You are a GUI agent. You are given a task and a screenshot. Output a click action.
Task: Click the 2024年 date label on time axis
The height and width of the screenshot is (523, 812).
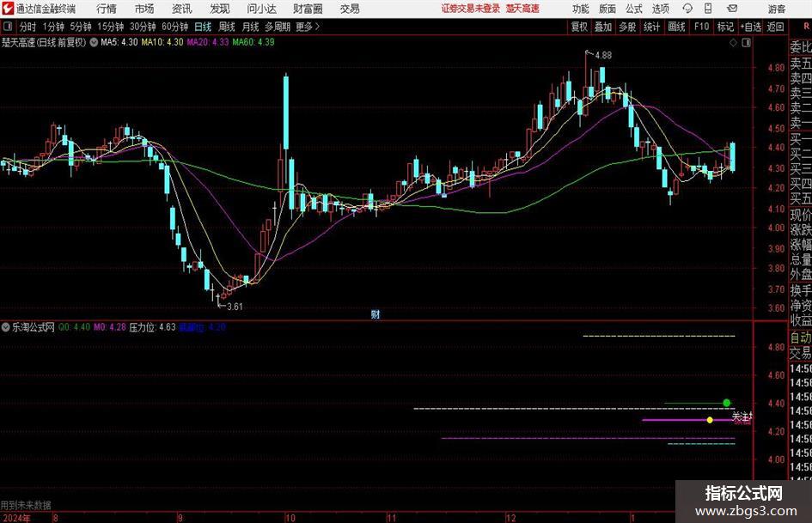point(16,518)
